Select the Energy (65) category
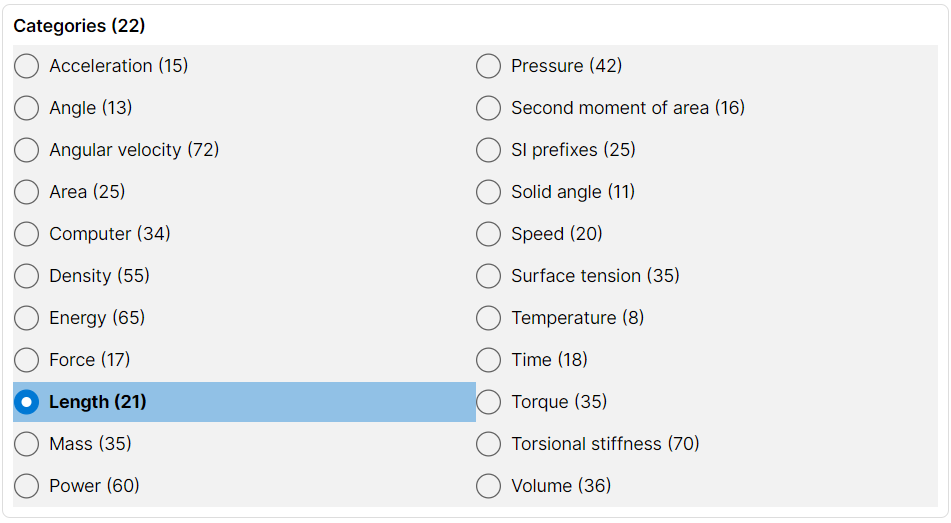Viewport: 951px width, 523px height. [27, 318]
